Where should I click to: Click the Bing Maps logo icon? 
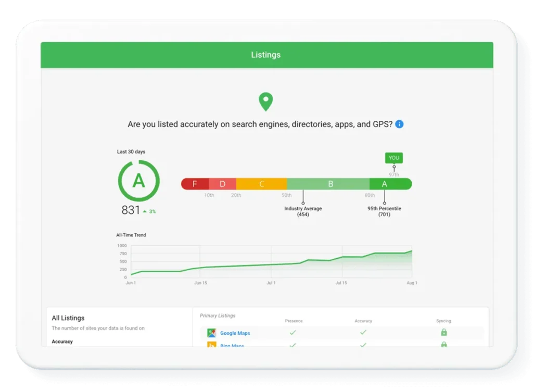pos(212,345)
